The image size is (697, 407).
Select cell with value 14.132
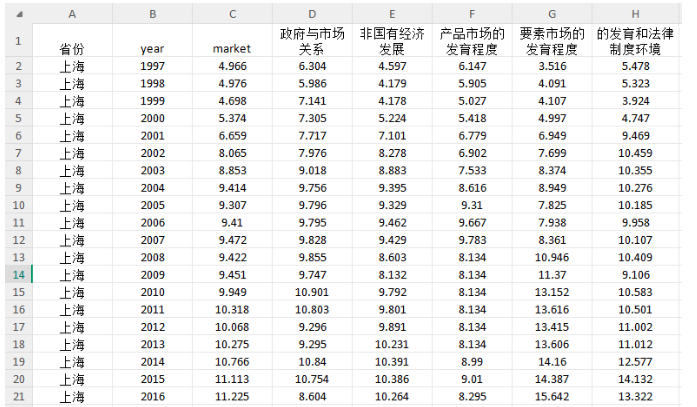click(x=636, y=379)
